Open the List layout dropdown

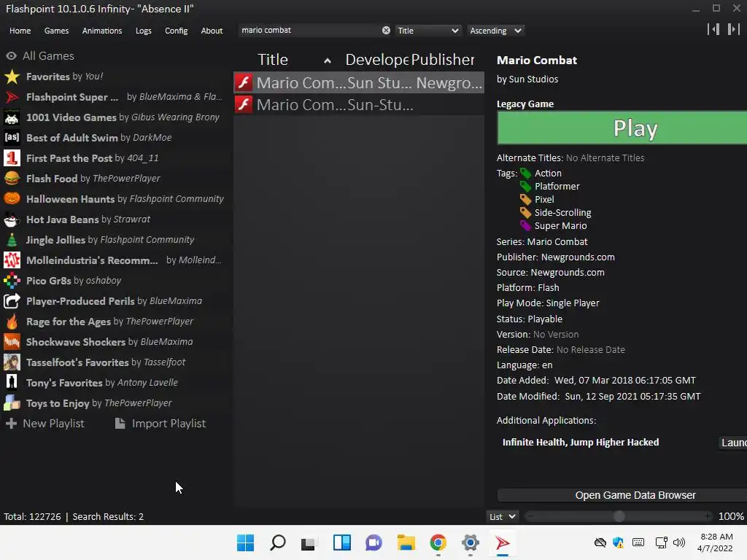point(502,517)
